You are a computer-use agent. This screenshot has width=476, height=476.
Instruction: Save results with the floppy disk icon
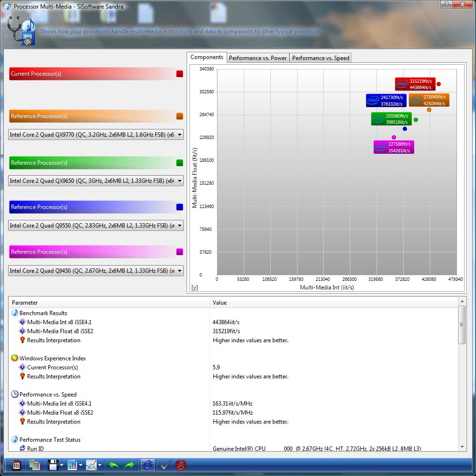click(x=53, y=465)
